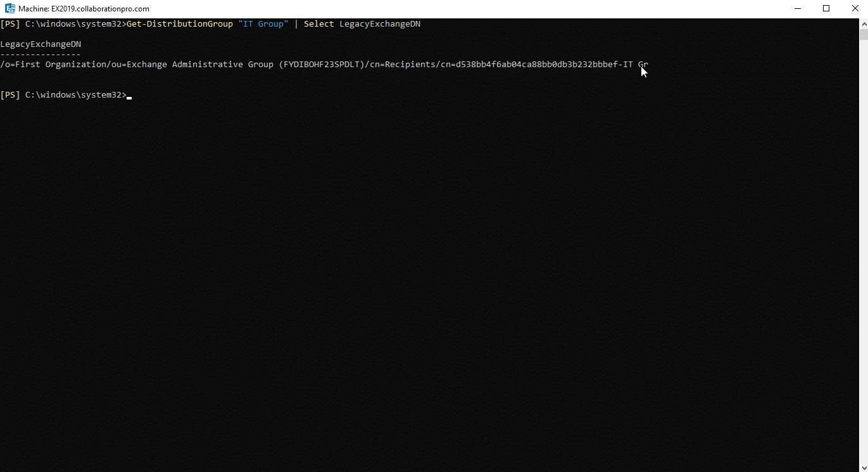The image size is (868, 472).
Task: Click the scrollbar up arrow
Action: [863, 23]
